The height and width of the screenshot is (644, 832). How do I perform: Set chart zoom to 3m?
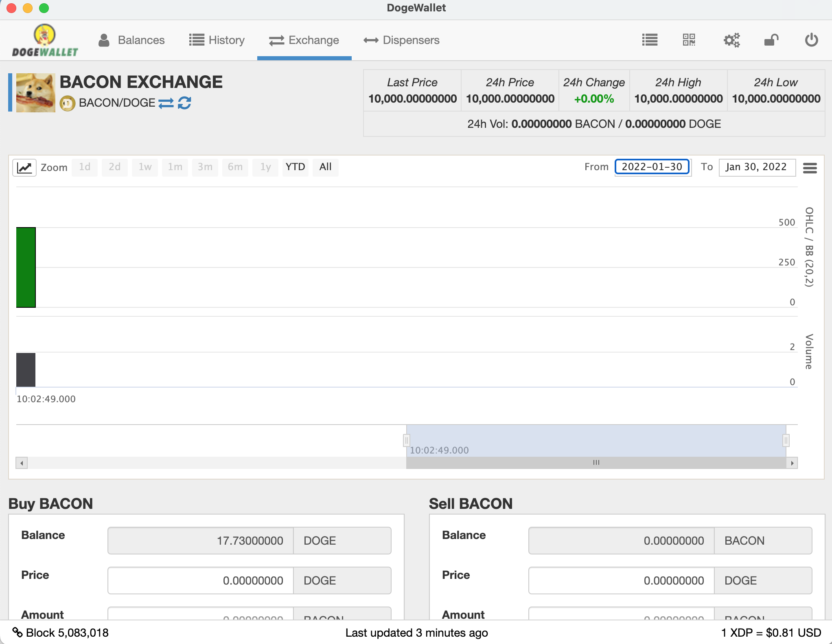(x=205, y=167)
